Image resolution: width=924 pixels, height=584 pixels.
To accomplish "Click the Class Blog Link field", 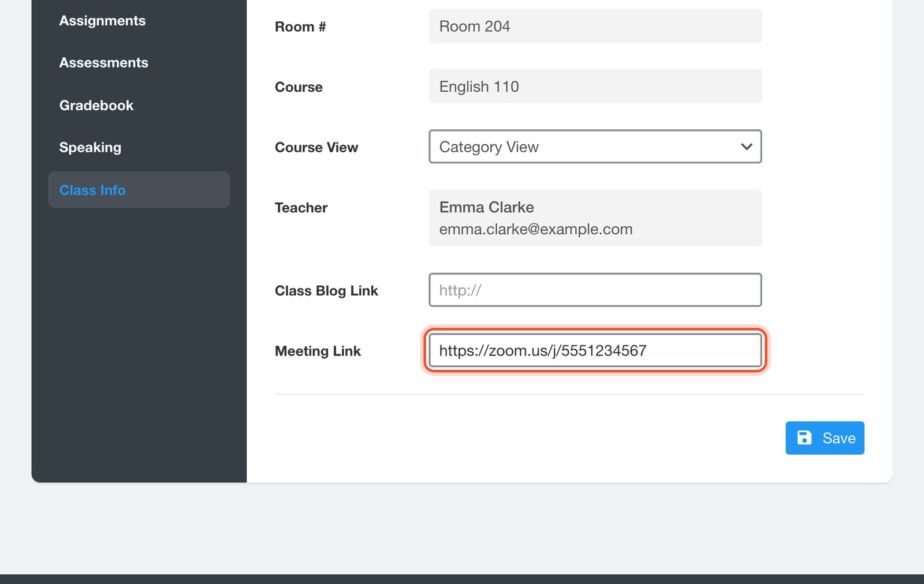I will [x=595, y=290].
